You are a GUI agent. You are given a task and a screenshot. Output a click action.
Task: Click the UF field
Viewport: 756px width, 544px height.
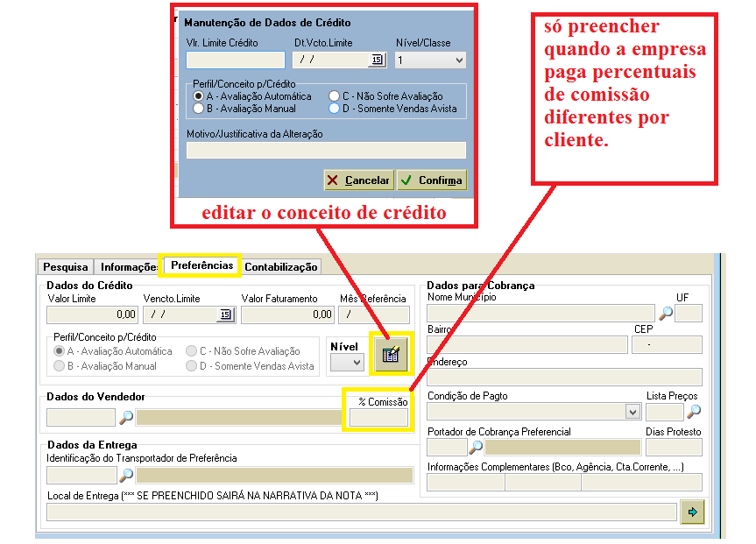tap(689, 313)
